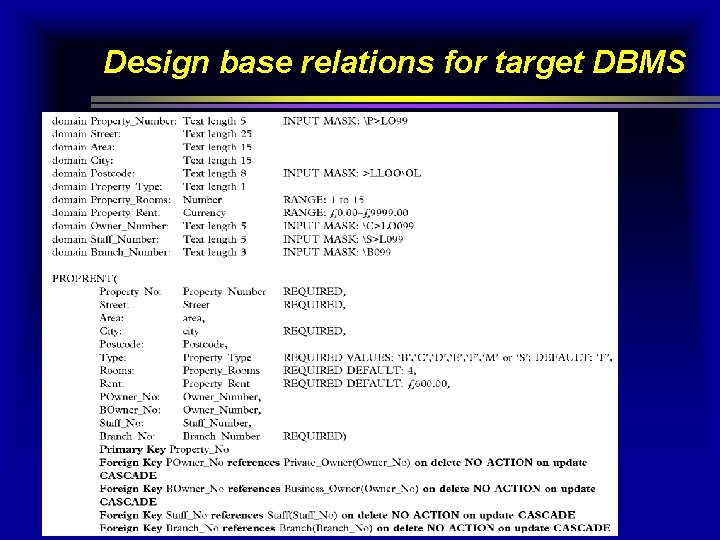
Task: Select the "Rent:" attribute label
Action: 112,384
